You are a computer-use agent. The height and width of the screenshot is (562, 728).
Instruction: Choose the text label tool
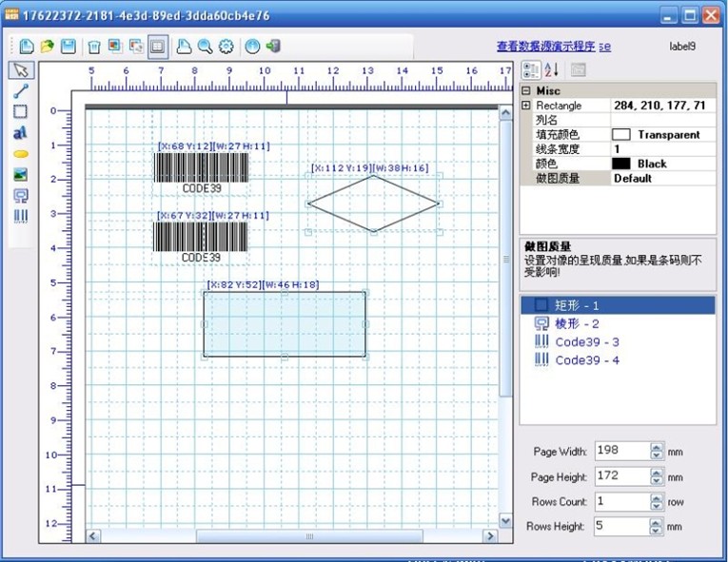click(x=21, y=132)
